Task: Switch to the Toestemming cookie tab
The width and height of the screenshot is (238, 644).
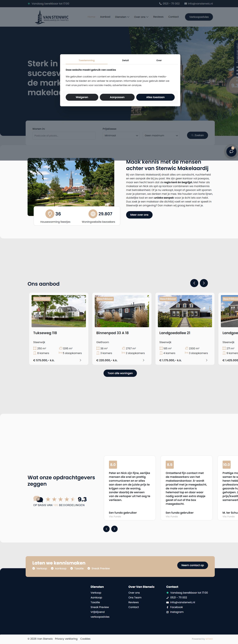Action: [87, 61]
